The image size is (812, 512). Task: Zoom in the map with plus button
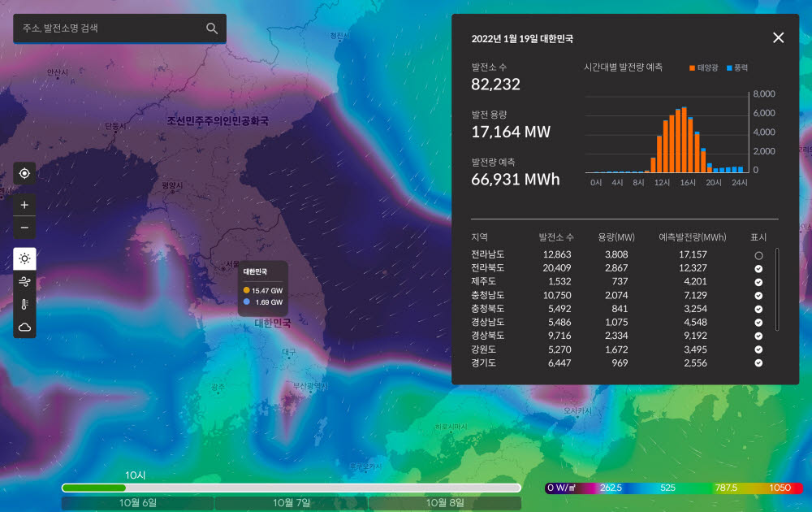(24, 205)
